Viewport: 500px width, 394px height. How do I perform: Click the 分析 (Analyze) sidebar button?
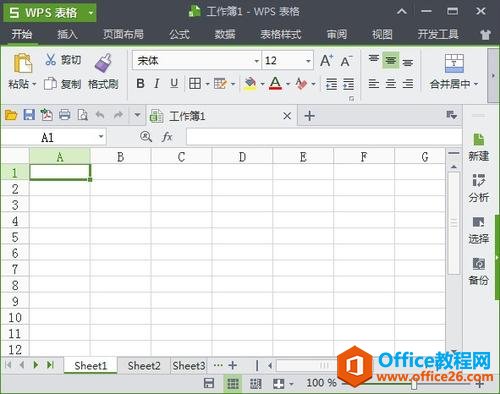(x=479, y=188)
